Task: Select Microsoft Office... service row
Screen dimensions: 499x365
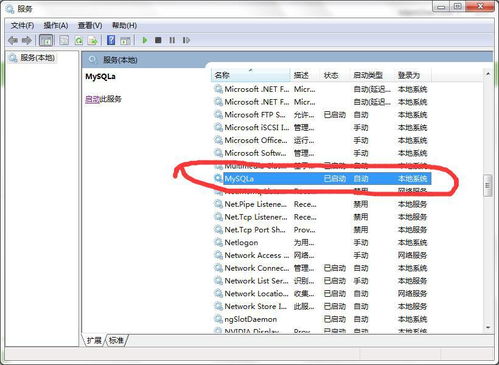Action: click(x=323, y=140)
